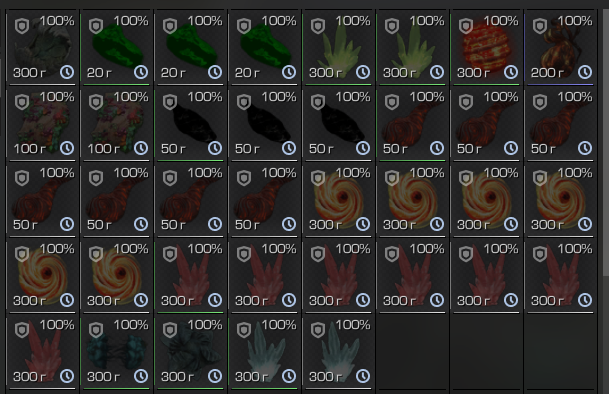Click the shield icon on the gray rocky artifact
Viewport: 609px width, 394px height.
[22, 26]
